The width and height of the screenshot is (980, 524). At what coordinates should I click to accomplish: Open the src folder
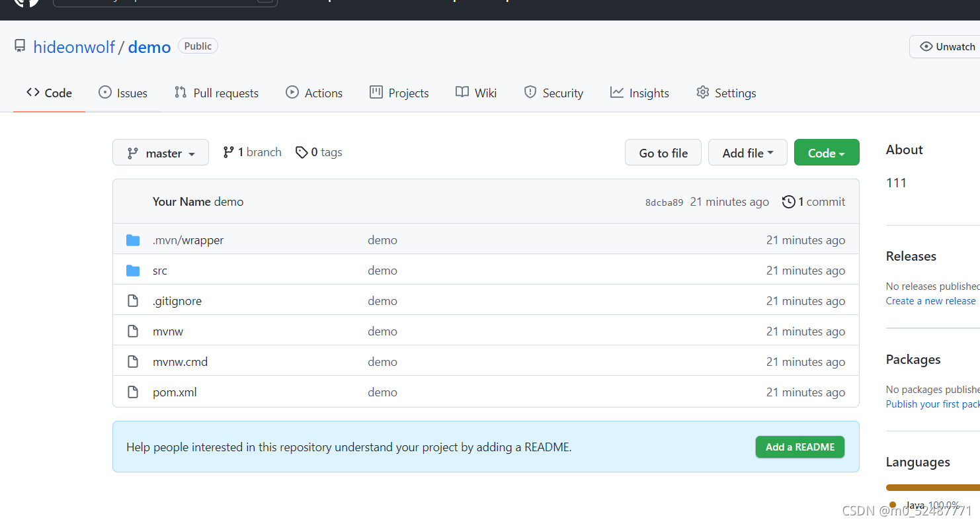(160, 271)
